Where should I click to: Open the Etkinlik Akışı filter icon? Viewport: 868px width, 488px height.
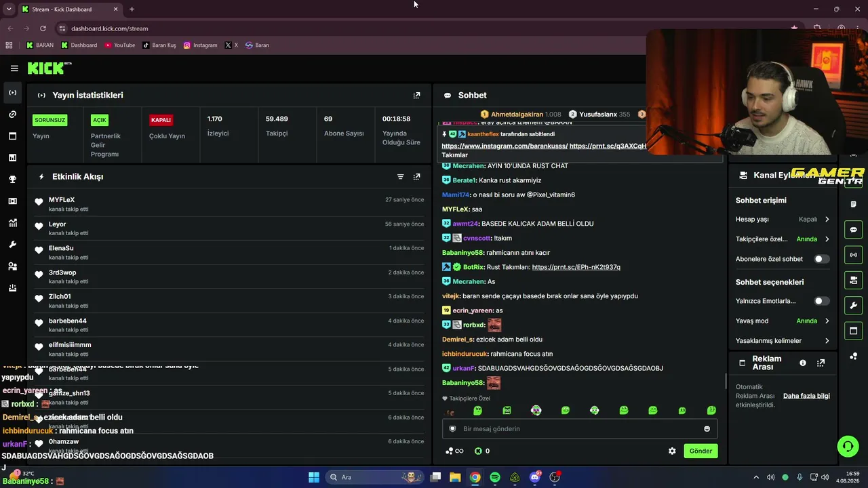400,177
